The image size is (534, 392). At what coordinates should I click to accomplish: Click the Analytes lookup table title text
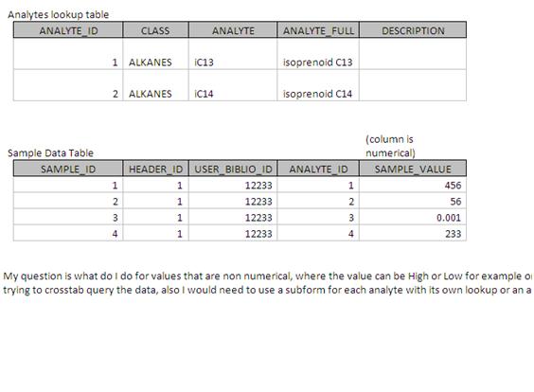(59, 14)
